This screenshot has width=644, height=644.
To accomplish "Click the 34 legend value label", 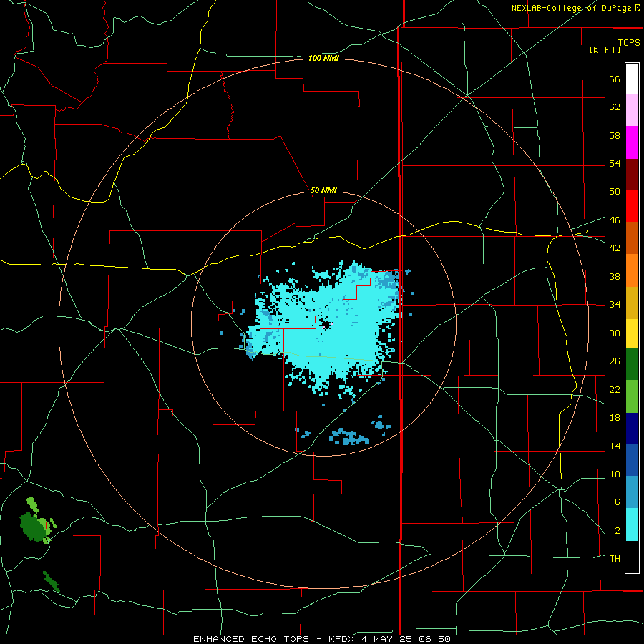I will (615, 304).
